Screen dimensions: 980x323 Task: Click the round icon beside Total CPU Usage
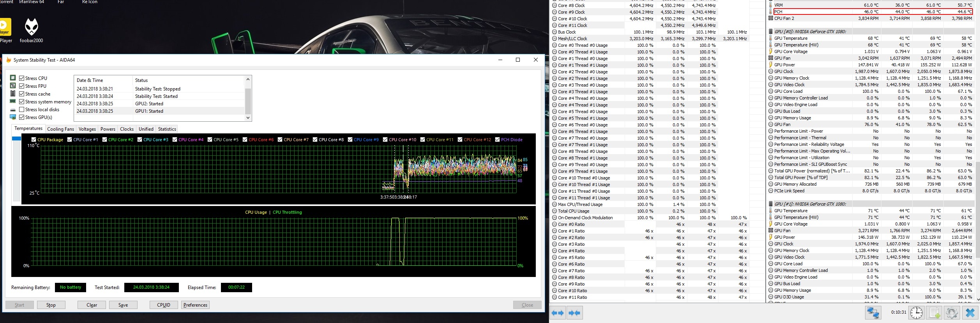coord(554,211)
